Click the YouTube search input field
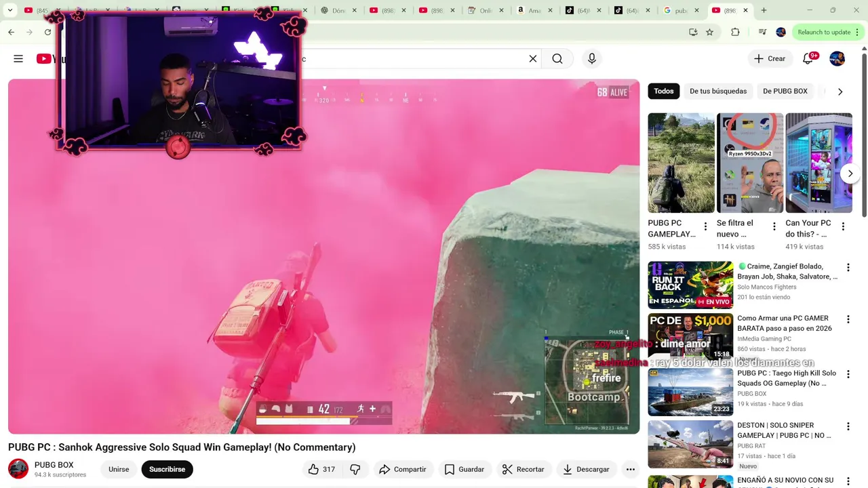Viewport: 868px width, 488px height. tap(414, 58)
